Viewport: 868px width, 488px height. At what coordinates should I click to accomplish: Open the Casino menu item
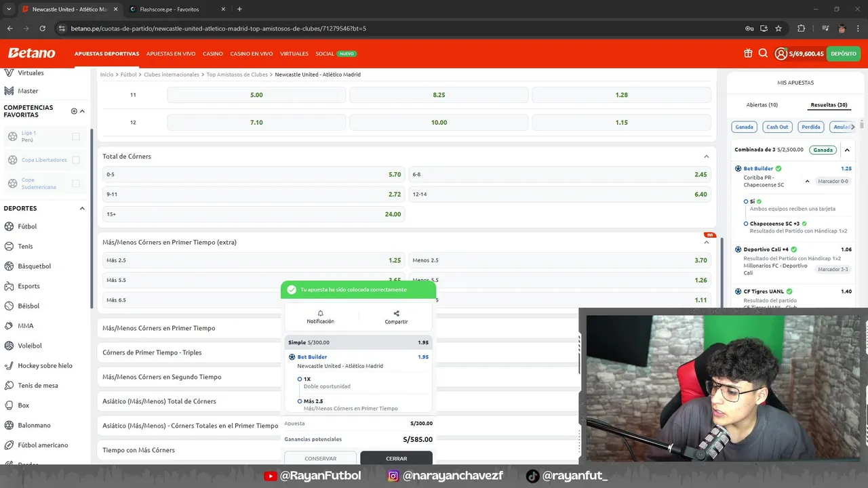(x=213, y=54)
